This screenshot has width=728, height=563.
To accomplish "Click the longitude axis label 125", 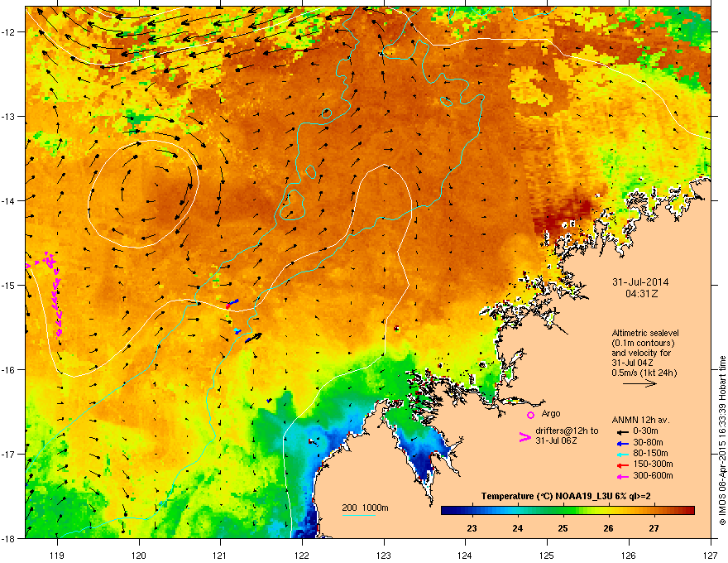I will 547,555.
